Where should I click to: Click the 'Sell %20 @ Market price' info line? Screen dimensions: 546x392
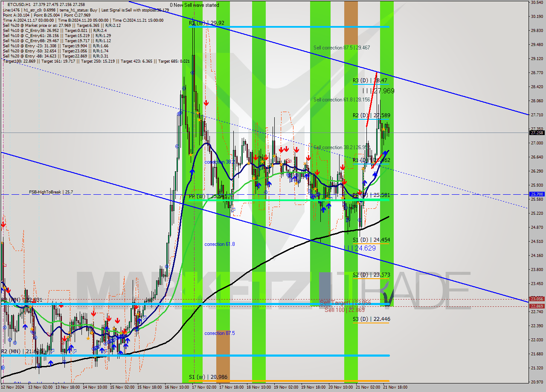[x=61, y=25]
